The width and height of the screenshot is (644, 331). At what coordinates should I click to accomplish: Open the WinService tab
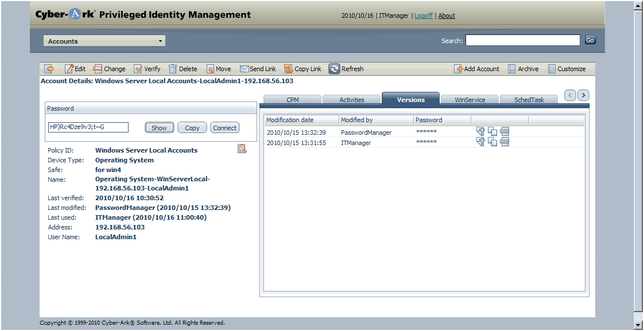coord(470,99)
